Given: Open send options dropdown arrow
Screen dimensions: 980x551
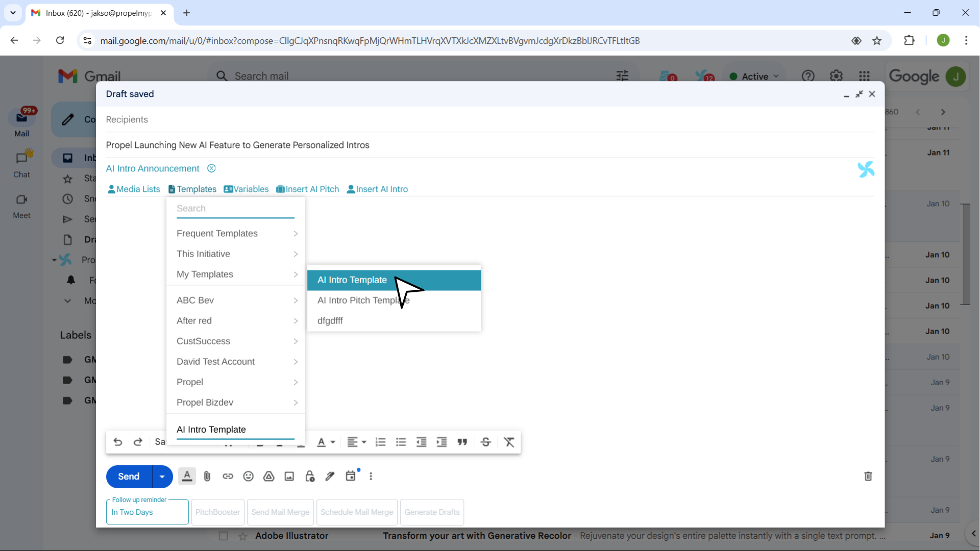Looking at the screenshot, I should point(162,477).
